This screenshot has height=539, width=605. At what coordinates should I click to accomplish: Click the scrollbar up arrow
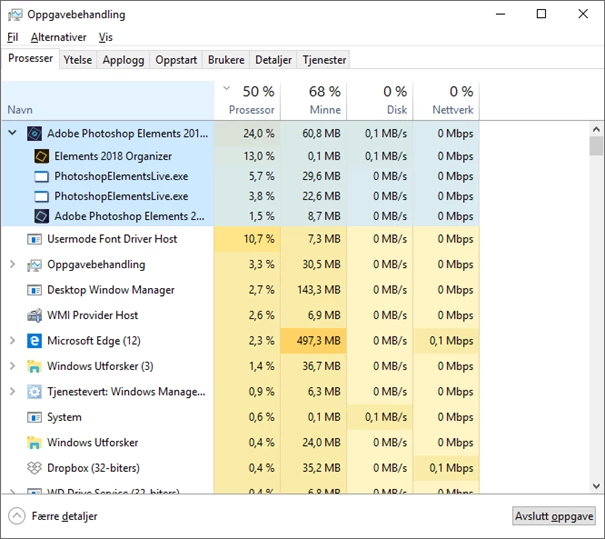(596, 129)
